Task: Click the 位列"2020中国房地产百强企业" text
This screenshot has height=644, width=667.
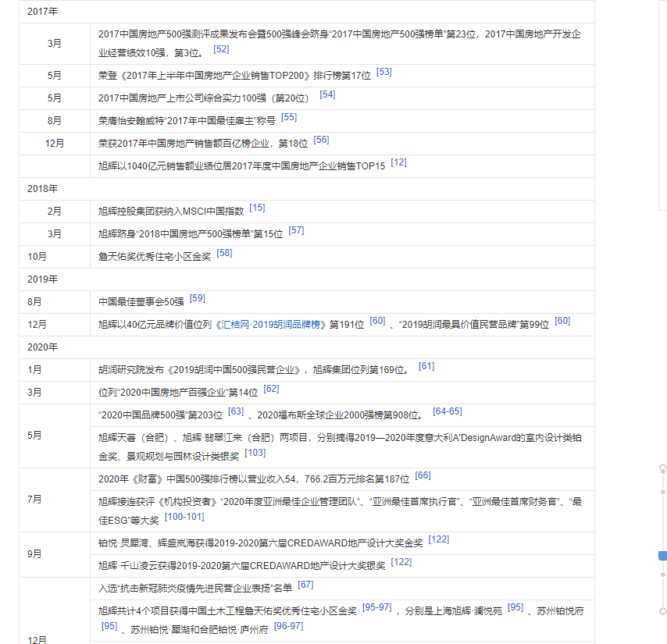Action: tap(178, 393)
